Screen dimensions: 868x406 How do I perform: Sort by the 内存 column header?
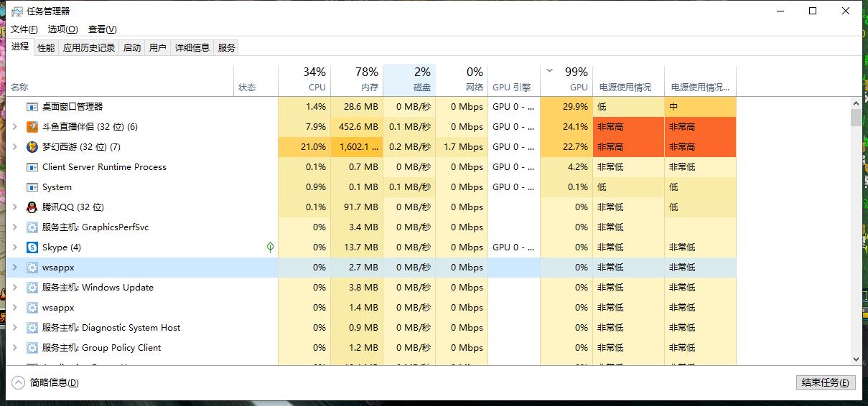[357, 80]
